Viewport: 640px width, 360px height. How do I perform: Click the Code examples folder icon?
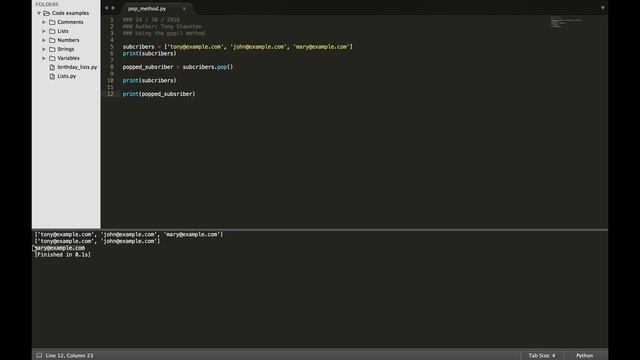(47, 13)
